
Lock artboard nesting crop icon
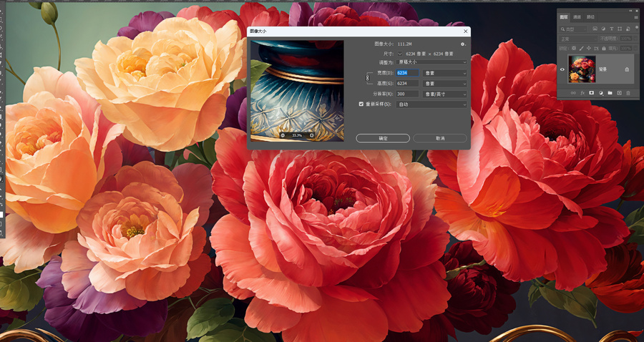(x=596, y=48)
